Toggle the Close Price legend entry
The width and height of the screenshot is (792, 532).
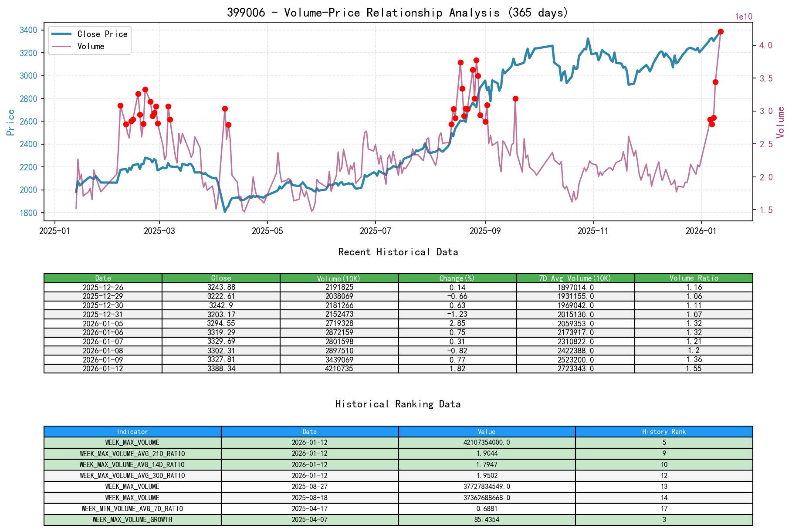point(97,34)
